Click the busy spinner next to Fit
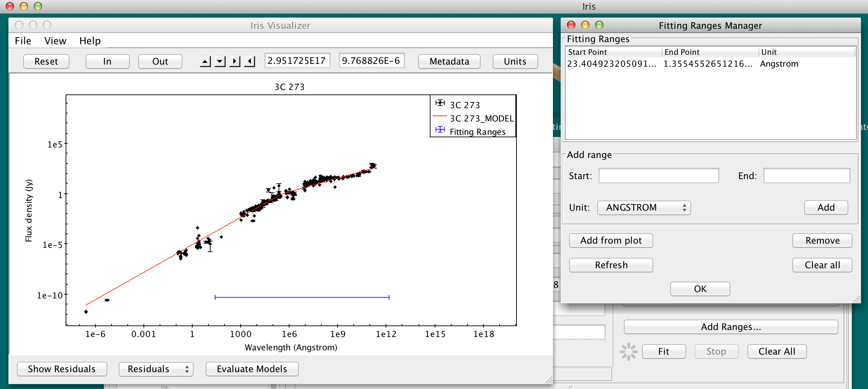This screenshot has height=389, width=868. tap(628, 351)
